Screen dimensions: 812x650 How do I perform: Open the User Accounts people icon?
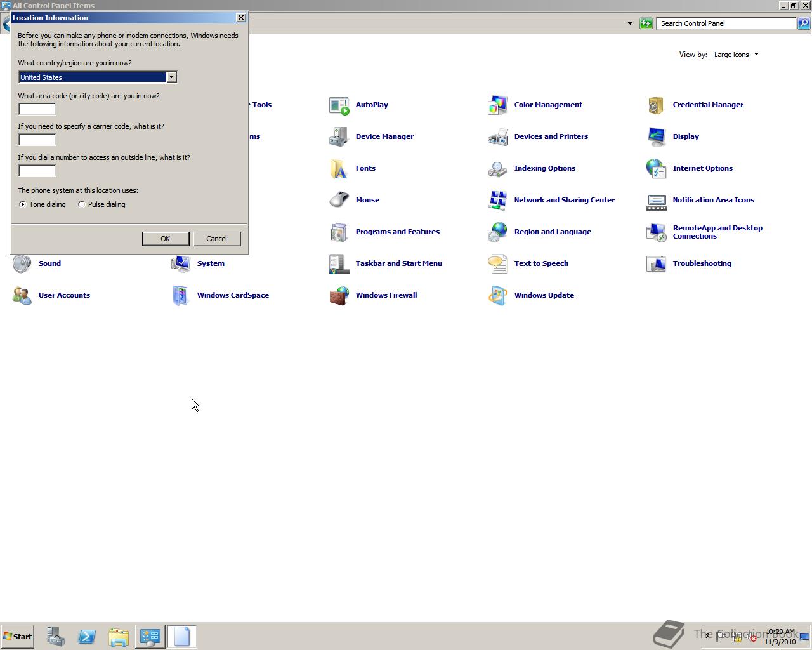(22, 296)
